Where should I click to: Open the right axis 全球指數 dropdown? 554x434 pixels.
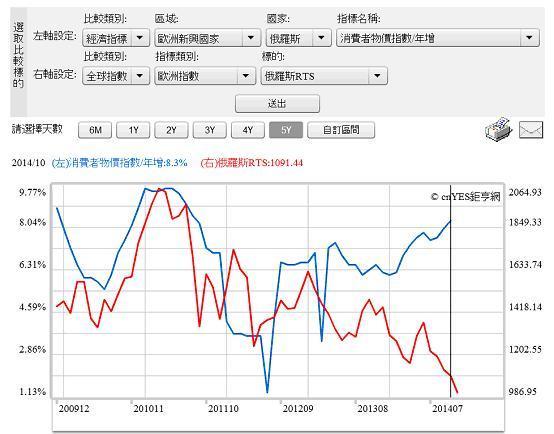pyautogui.click(x=116, y=76)
